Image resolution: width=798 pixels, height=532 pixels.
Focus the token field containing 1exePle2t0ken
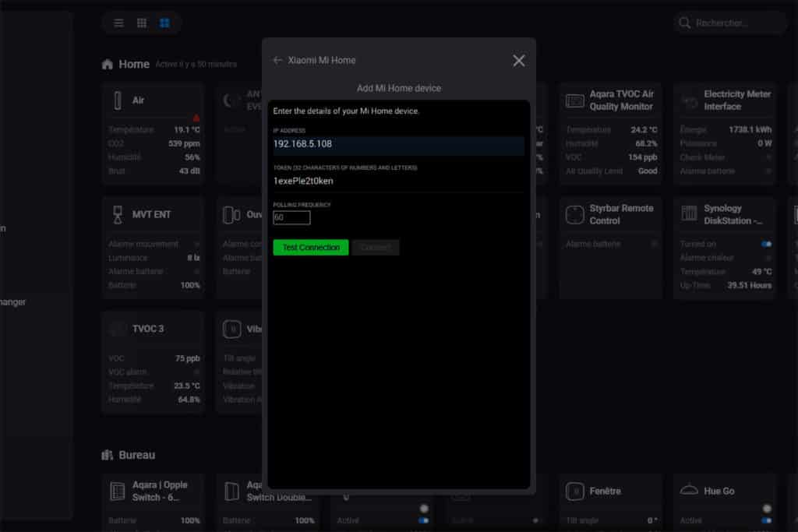pos(398,181)
